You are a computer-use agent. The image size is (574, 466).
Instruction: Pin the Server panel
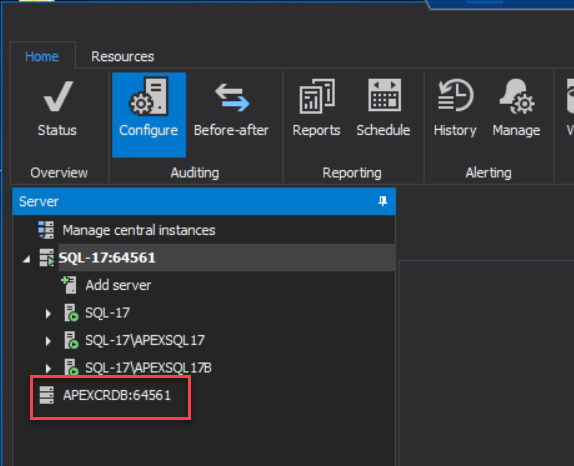(x=383, y=201)
